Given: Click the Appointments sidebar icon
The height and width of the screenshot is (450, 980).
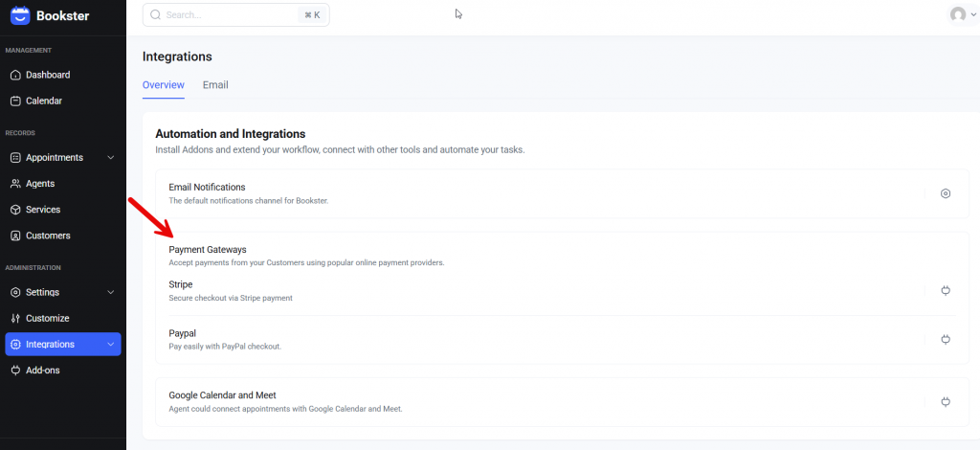Looking at the screenshot, I should pyautogui.click(x=15, y=157).
